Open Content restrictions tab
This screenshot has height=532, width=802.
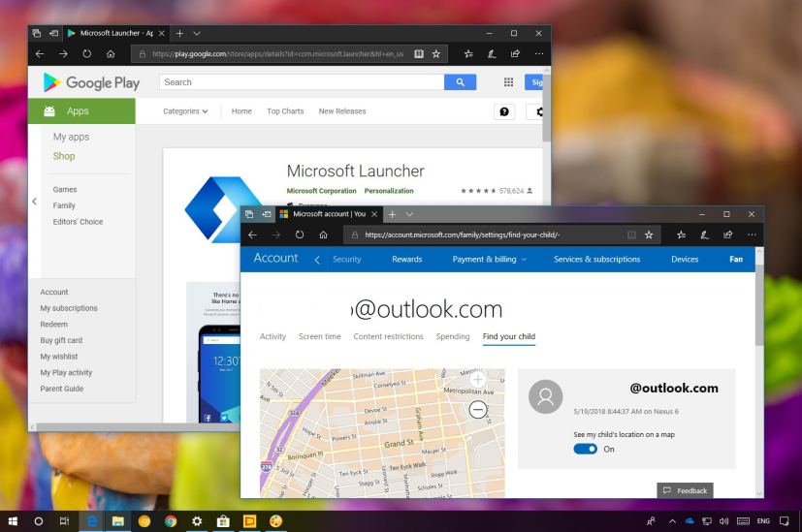[388, 336]
